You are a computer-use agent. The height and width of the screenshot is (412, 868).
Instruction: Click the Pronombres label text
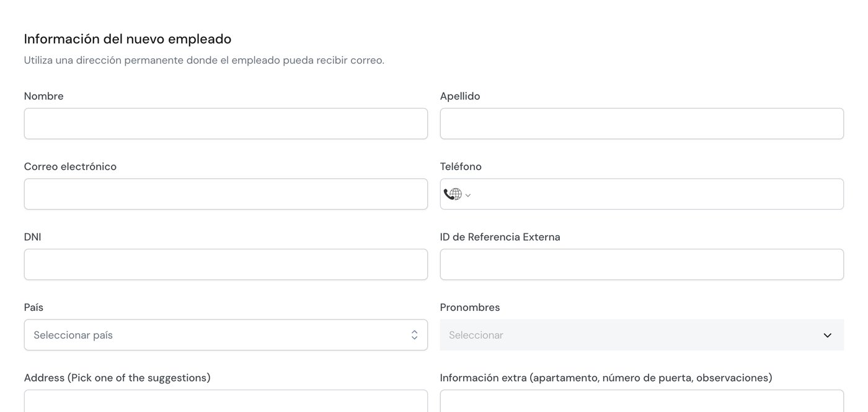(470, 307)
